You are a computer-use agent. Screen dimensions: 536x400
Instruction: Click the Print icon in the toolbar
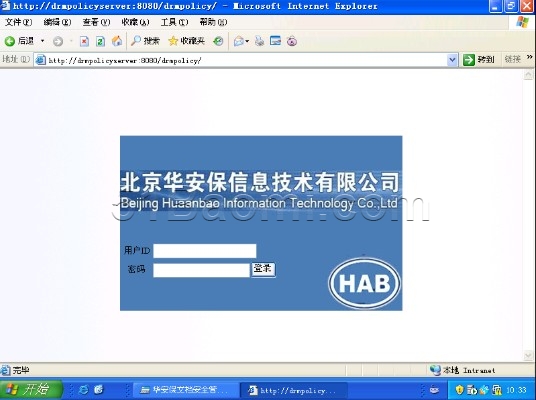tap(259, 41)
